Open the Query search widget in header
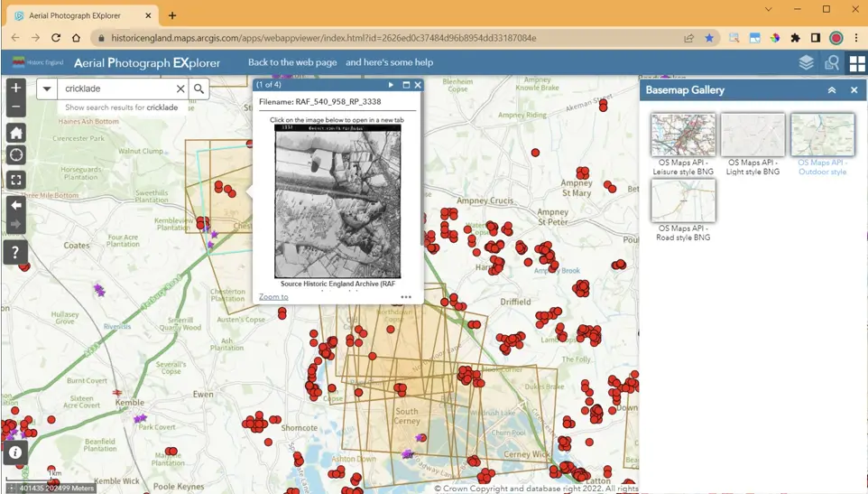This screenshot has width=868, height=494. pyautogui.click(x=832, y=62)
